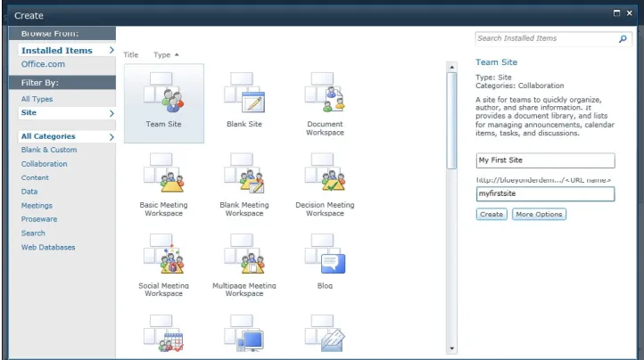Screen dimensions: 644x360
Task: Click the template list scrollbar thumb
Action: tap(452, 120)
